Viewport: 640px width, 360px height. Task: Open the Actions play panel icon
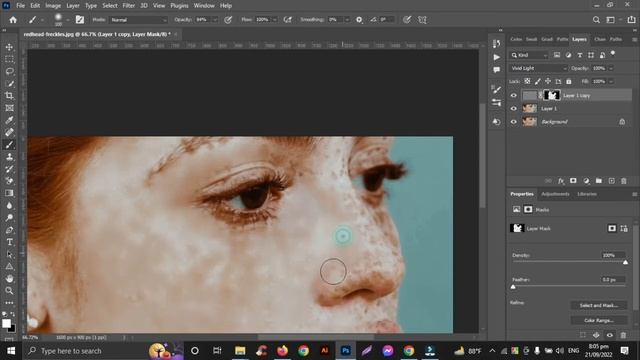496,57
